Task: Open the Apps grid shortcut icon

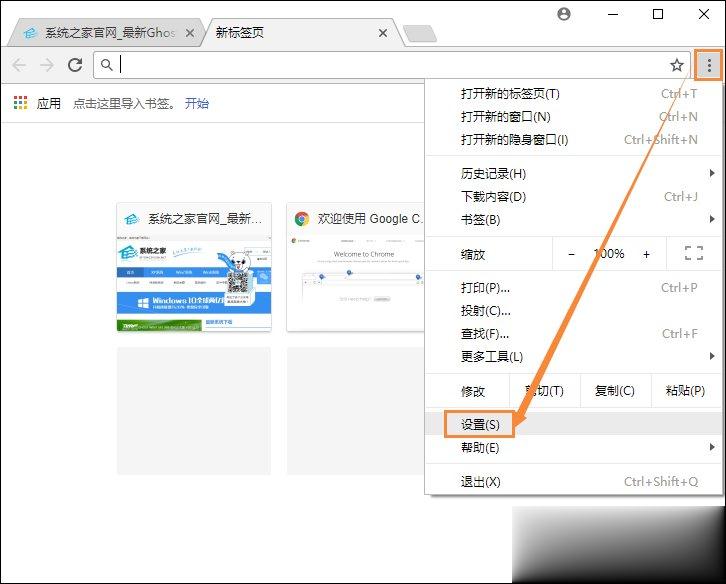Action: (x=20, y=103)
